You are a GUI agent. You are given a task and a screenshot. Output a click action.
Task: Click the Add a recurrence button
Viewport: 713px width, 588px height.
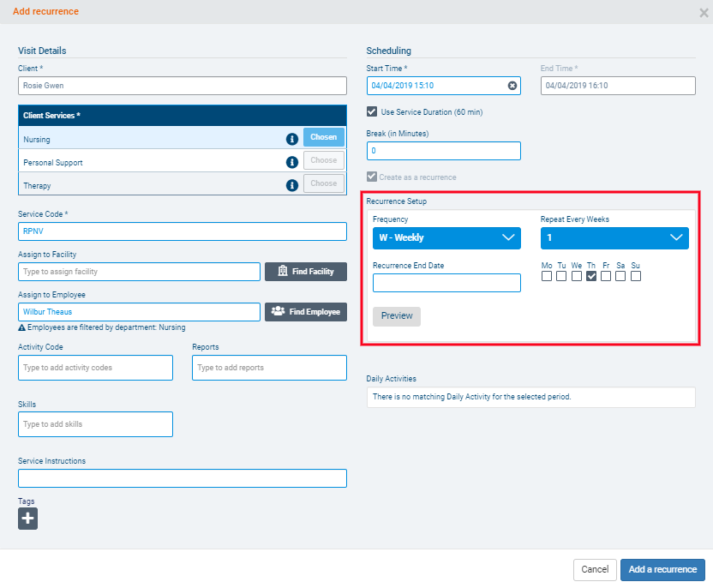coord(662,570)
